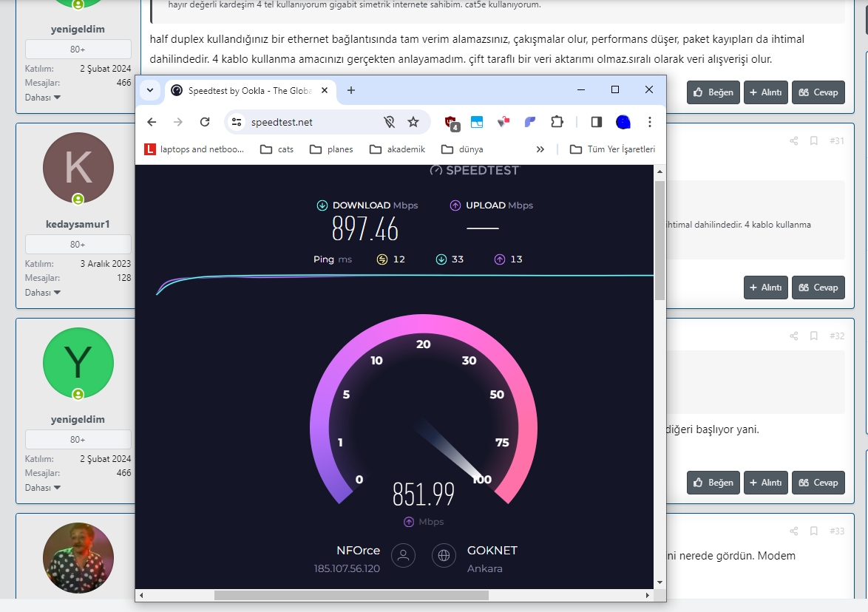Click the scroll right arrow in browser

pos(647,596)
